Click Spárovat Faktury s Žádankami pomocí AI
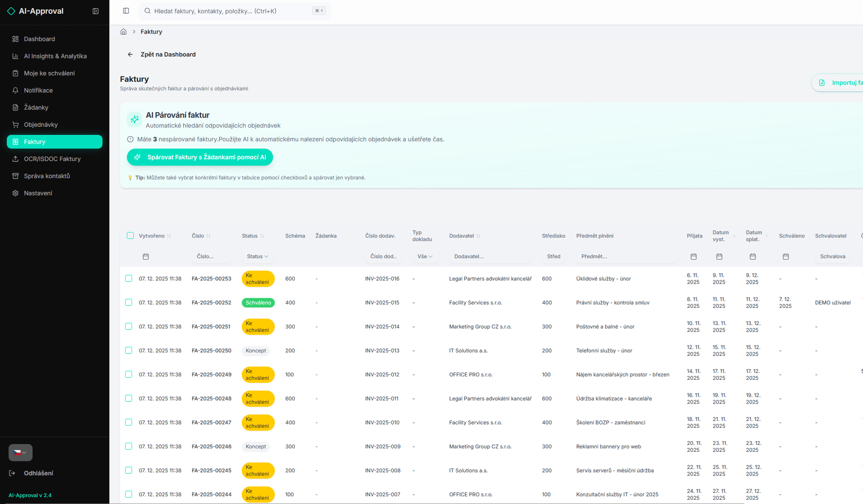The image size is (863, 504). [200, 157]
